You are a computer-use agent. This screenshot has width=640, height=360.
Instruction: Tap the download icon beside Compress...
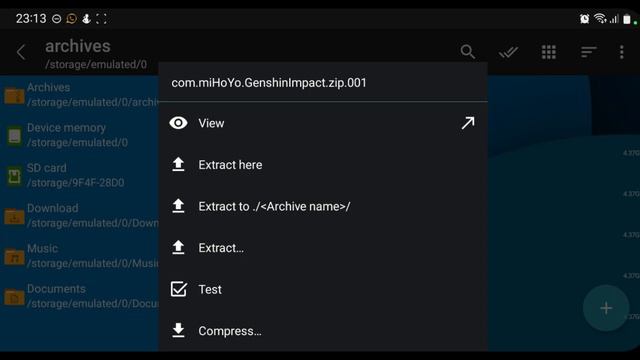(x=178, y=331)
